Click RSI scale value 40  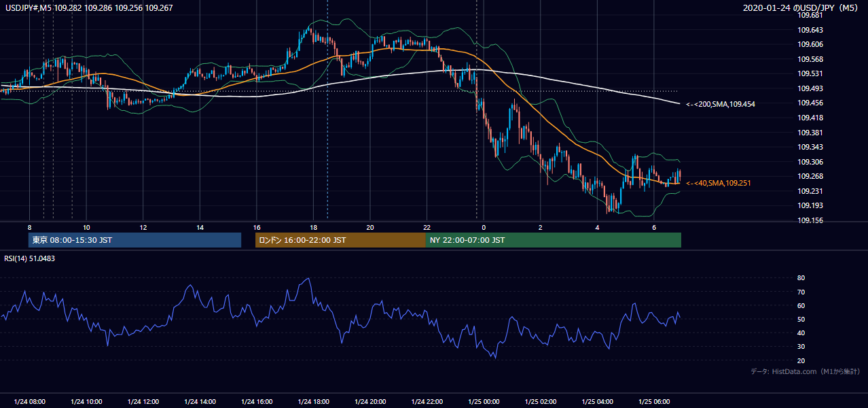801,333
